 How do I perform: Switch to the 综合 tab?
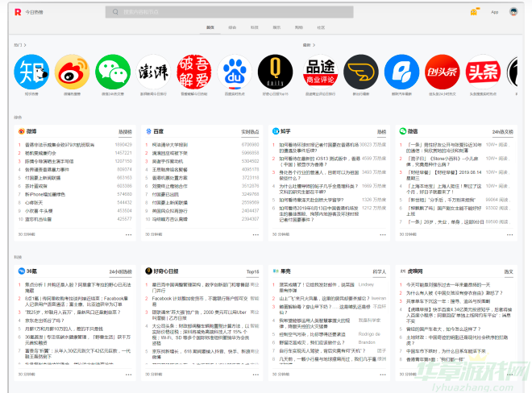pyautogui.click(x=232, y=27)
